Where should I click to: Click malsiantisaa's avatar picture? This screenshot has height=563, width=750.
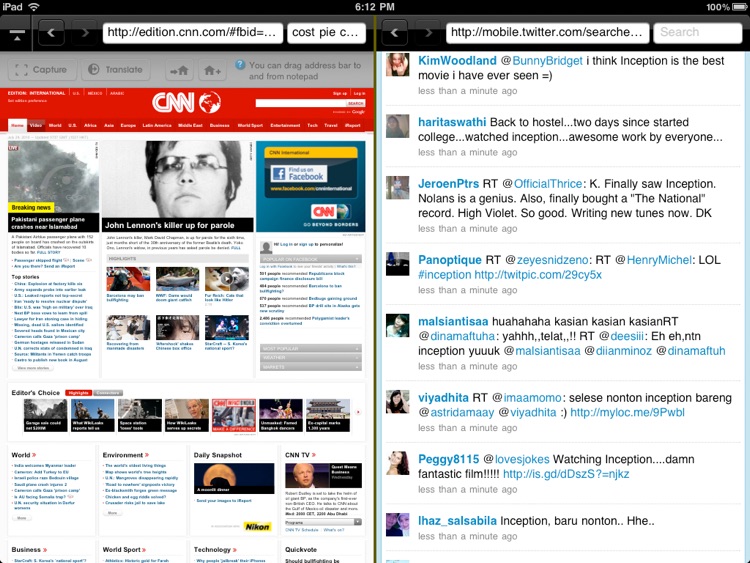point(398,325)
